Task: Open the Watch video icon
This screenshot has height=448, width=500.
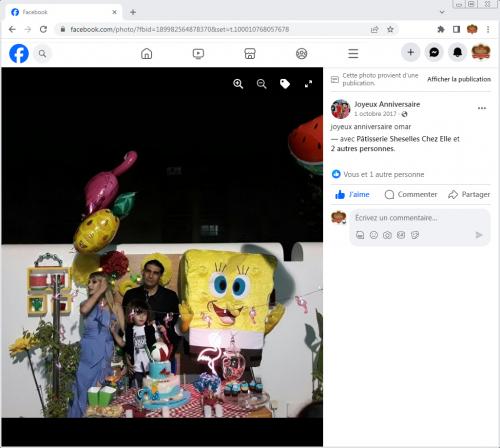Action: 198,53
